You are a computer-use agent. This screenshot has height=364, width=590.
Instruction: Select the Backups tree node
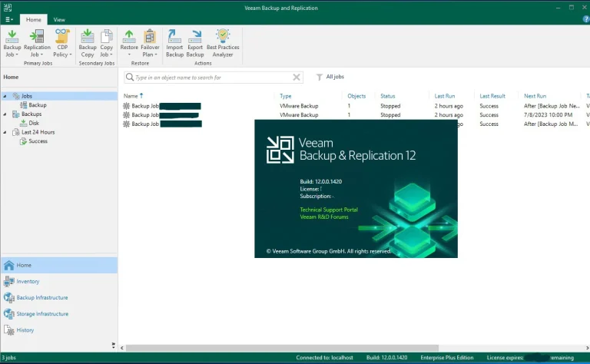click(x=31, y=114)
